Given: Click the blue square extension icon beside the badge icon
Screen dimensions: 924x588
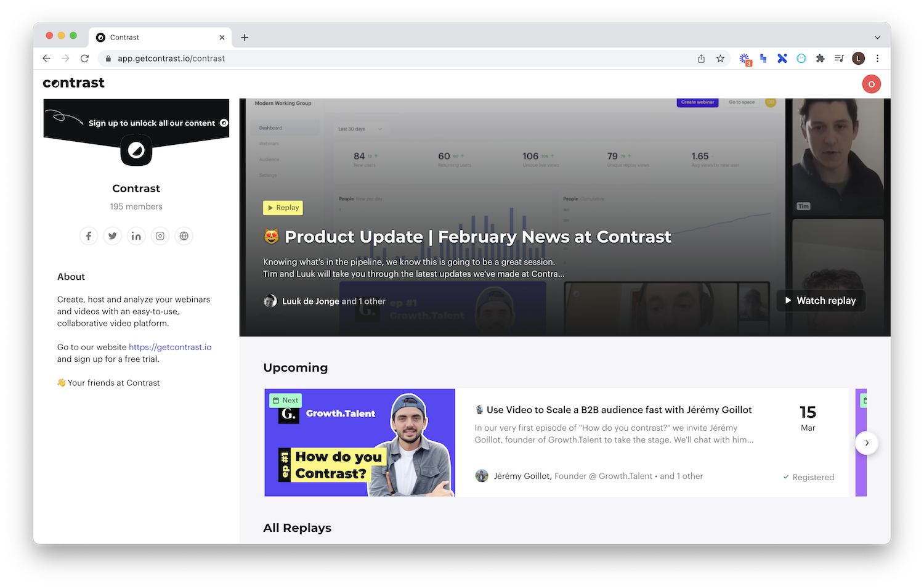Looking at the screenshot, I should (763, 59).
